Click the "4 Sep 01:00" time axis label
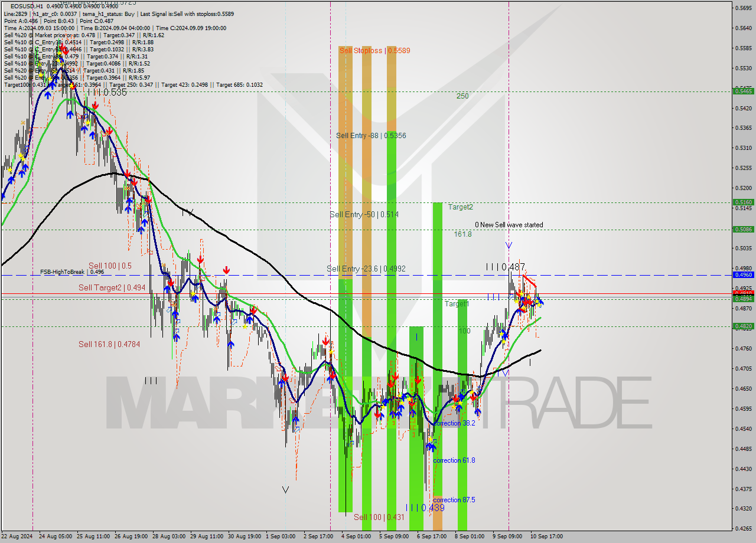The height and width of the screenshot is (543, 756). (356, 537)
